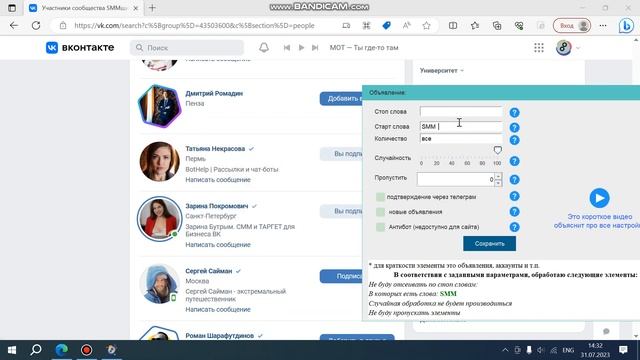Open the browser split screen icon
This screenshot has height=360, width=640.
point(453,26)
